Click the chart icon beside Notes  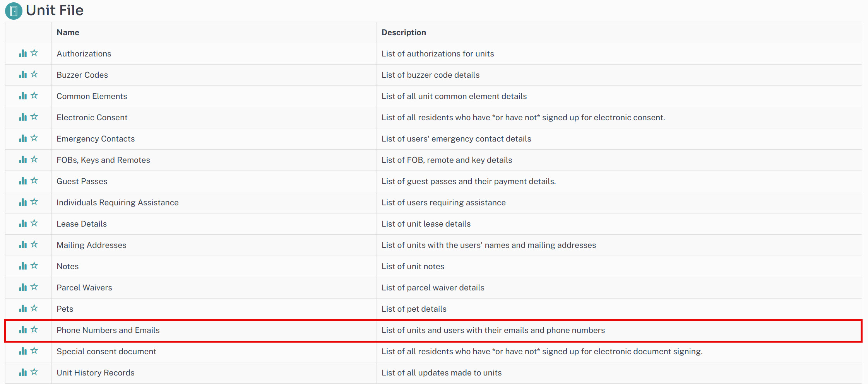(x=23, y=266)
